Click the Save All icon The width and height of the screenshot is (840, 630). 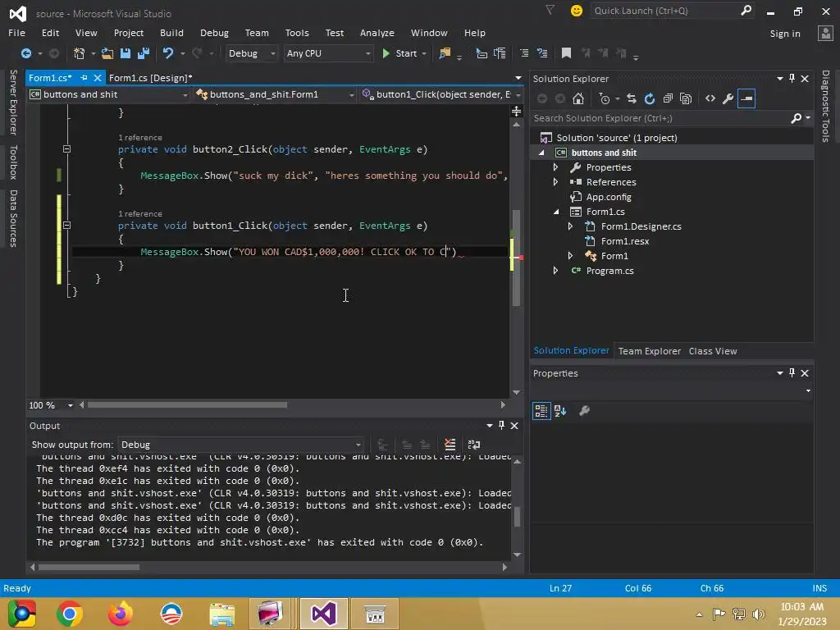[x=144, y=53]
